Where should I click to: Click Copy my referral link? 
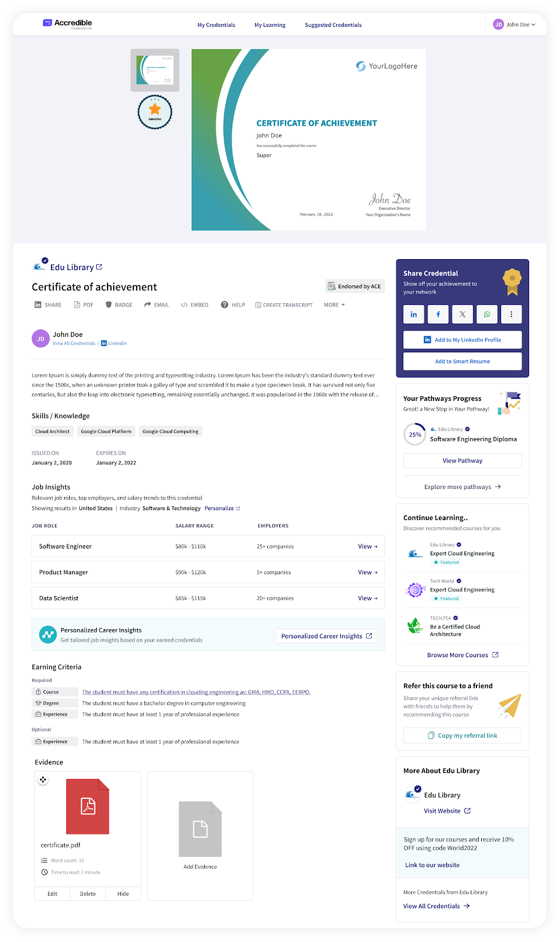click(x=462, y=736)
